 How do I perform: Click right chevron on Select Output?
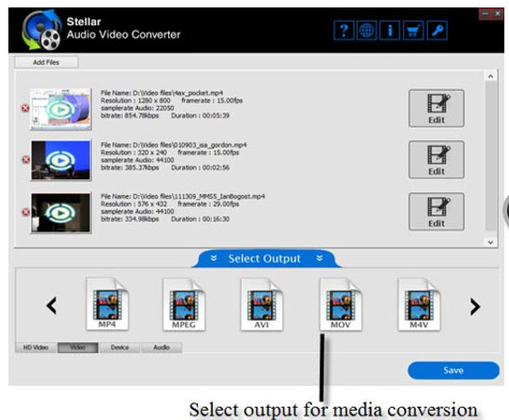tap(320, 258)
